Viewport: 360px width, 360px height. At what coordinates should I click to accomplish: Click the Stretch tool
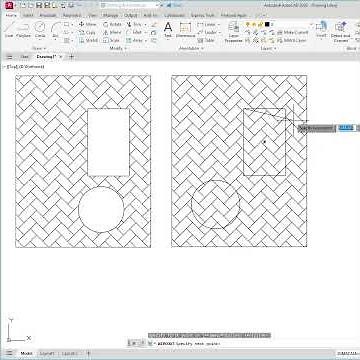click(x=88, y=40)
